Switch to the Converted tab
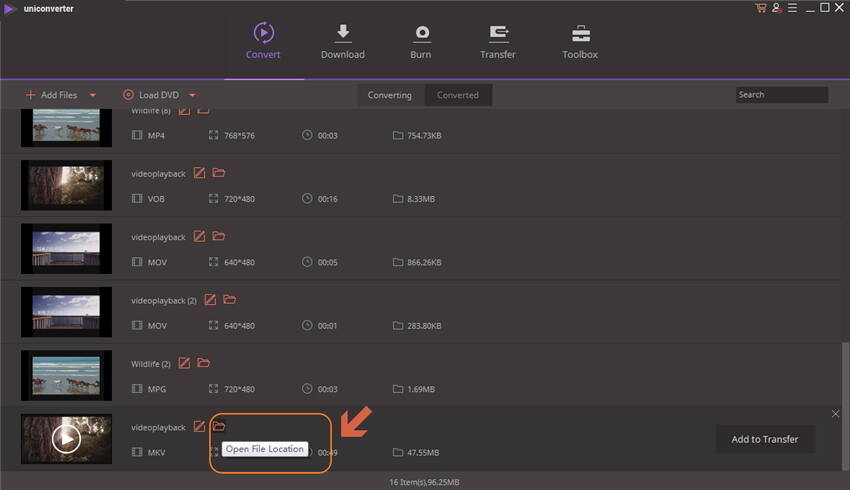Viewport: 850px width, 490px height. coord(458,95)
